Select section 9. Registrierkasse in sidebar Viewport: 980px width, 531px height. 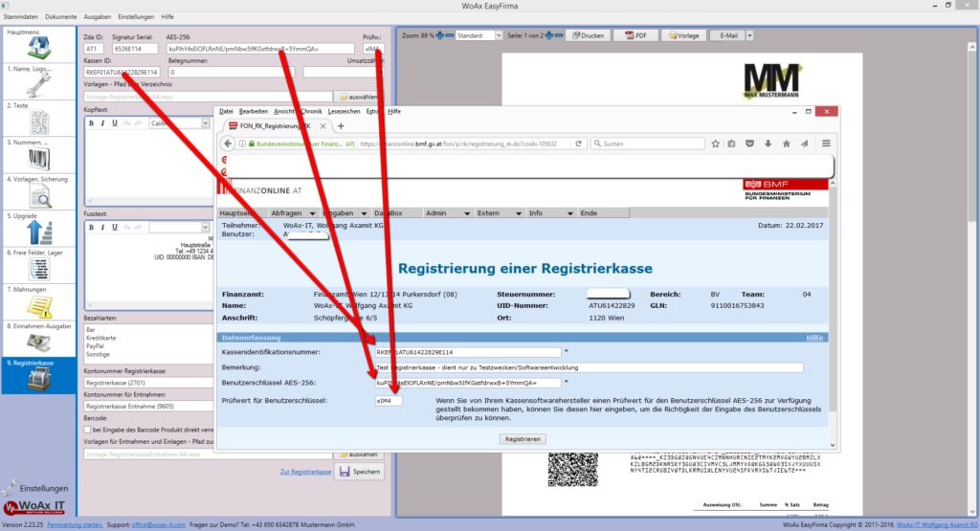(38, 375)
